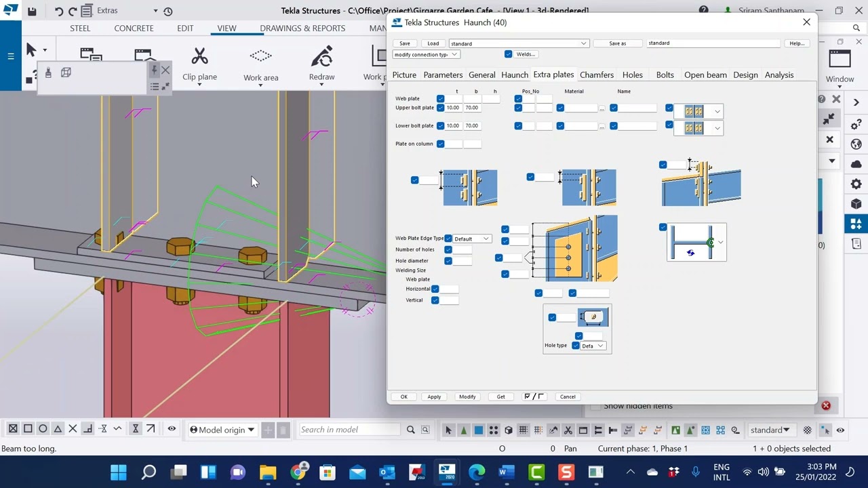Toggle the eye icon in the snapping toolbar
The width and height of the screenshot is (868, 488).
(172, 429)
